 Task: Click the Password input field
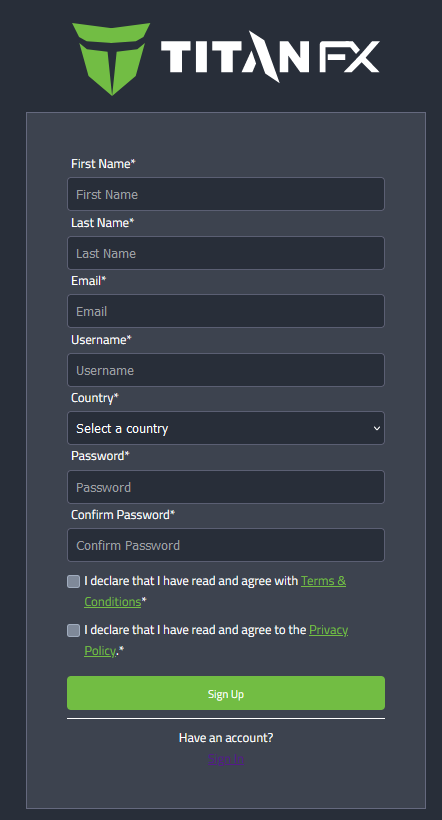click(226, 487)
